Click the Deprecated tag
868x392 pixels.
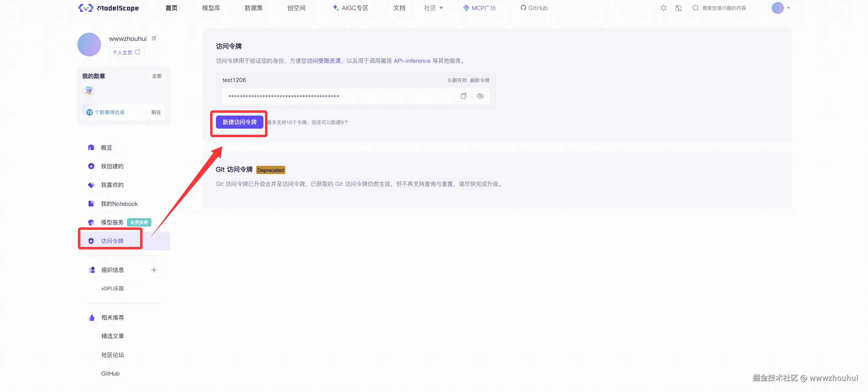270,170
